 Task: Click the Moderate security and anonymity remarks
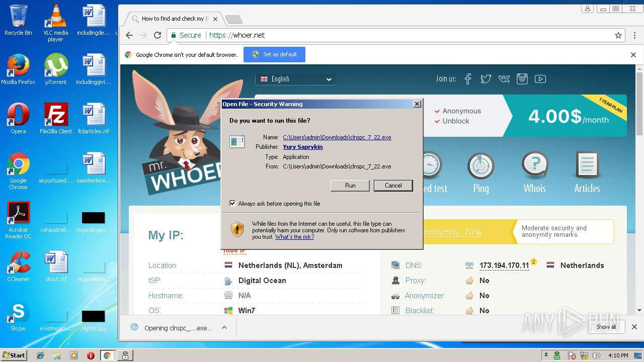click(x=554, y=231)
